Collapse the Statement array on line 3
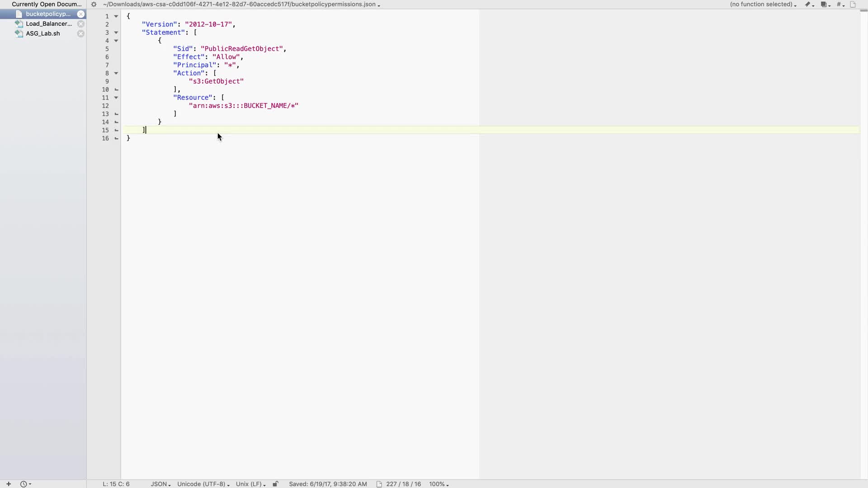 point(116,33)
